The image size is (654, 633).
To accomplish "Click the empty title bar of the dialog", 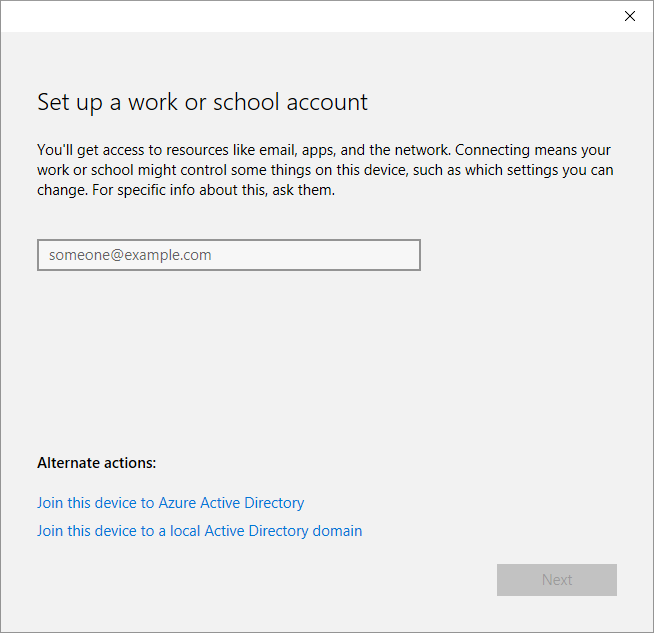I will tap(300, 16).
